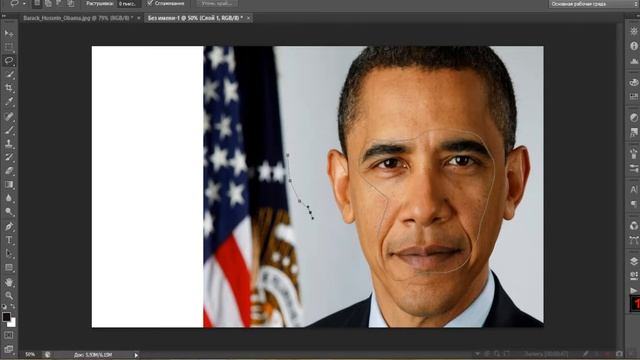Choose New selection mode
640x360 pixels.
[x=37, y=4]
